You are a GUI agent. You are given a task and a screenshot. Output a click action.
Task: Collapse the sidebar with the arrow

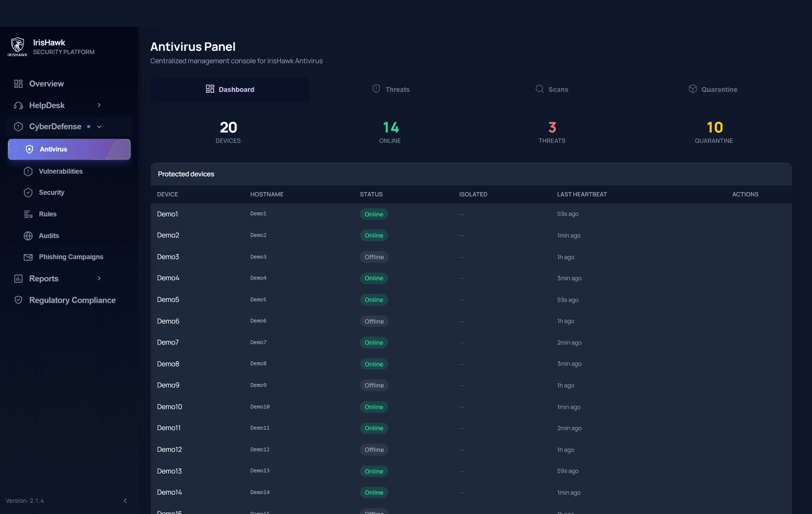[x=125, y=501]
